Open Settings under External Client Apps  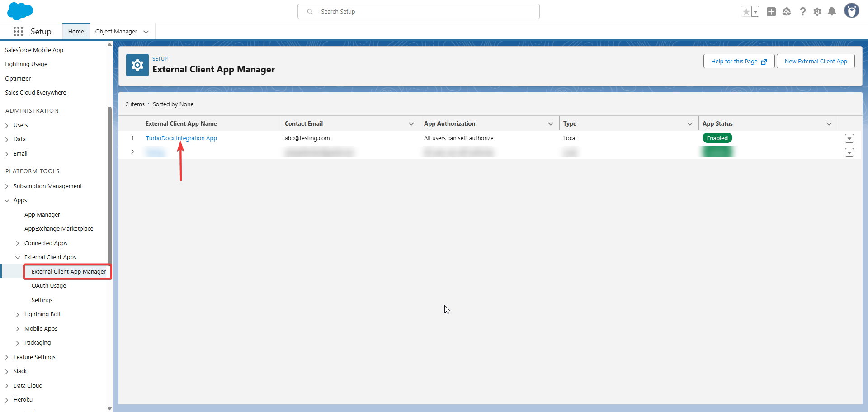pyautogui.click(x=42, y=300)
